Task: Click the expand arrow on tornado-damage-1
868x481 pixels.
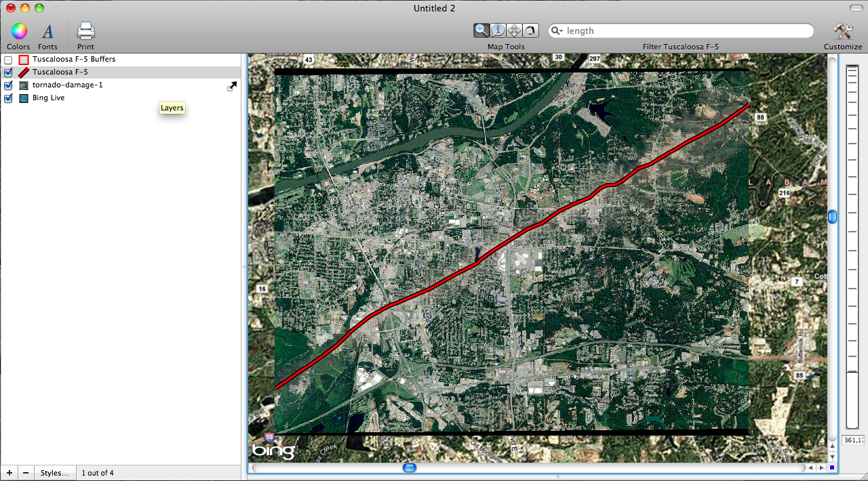Action: coord(231,86)
